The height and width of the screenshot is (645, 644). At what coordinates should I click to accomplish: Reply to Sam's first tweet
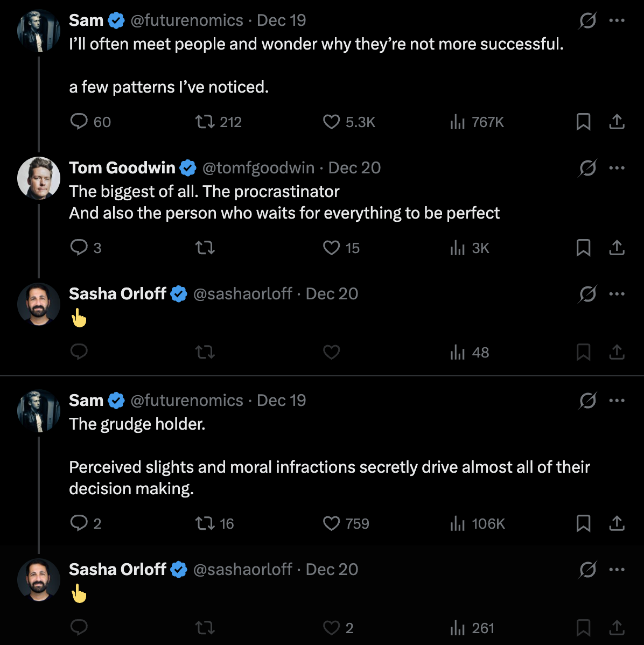(79, 122)
